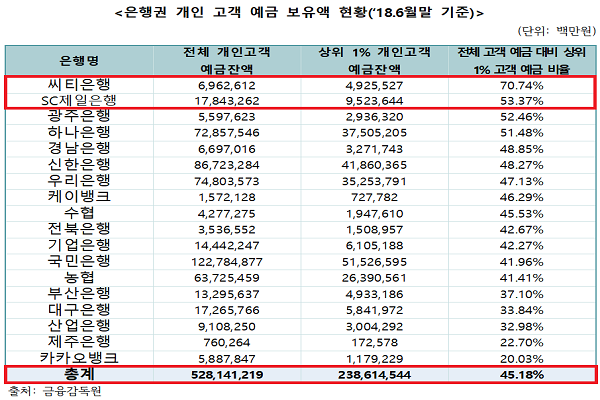Select the 우리은행 row name

coord(79,181)
